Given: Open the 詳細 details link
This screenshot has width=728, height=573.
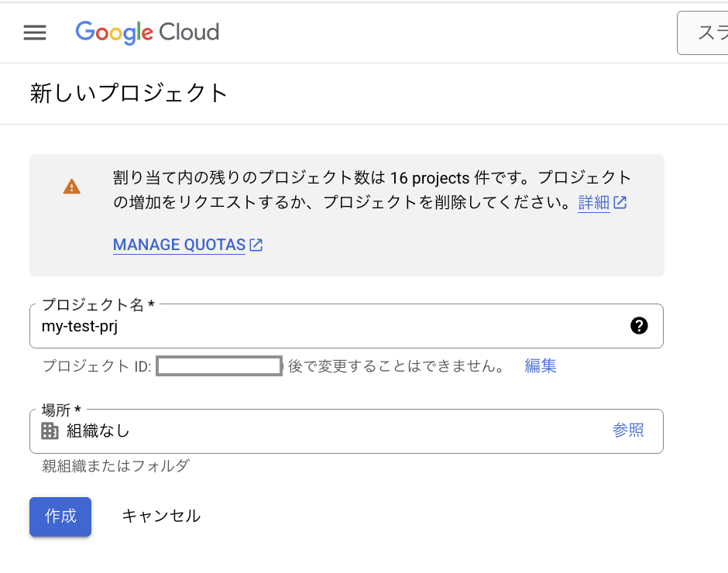Looking at the screenshot, I should [x=593, y=203].
